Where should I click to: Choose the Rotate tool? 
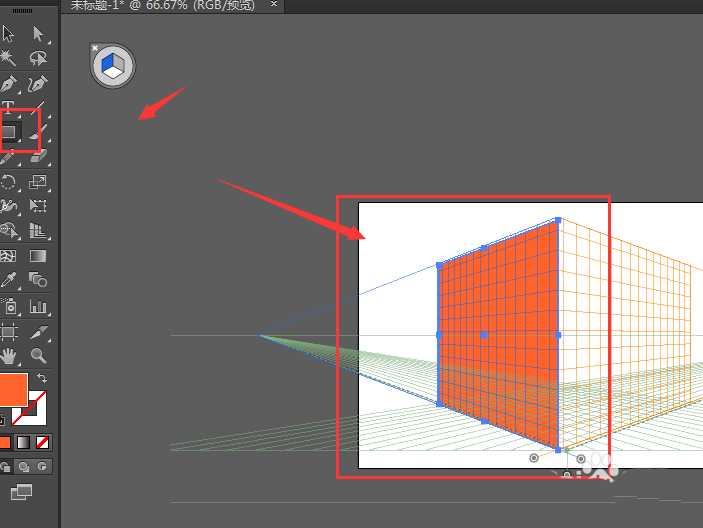pyautogui.click(x=8, y=182)
